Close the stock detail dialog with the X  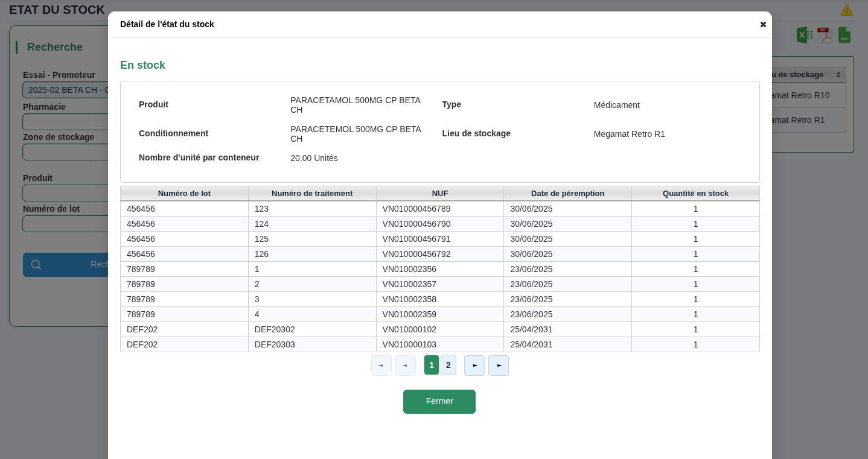(x=763, y=24)
